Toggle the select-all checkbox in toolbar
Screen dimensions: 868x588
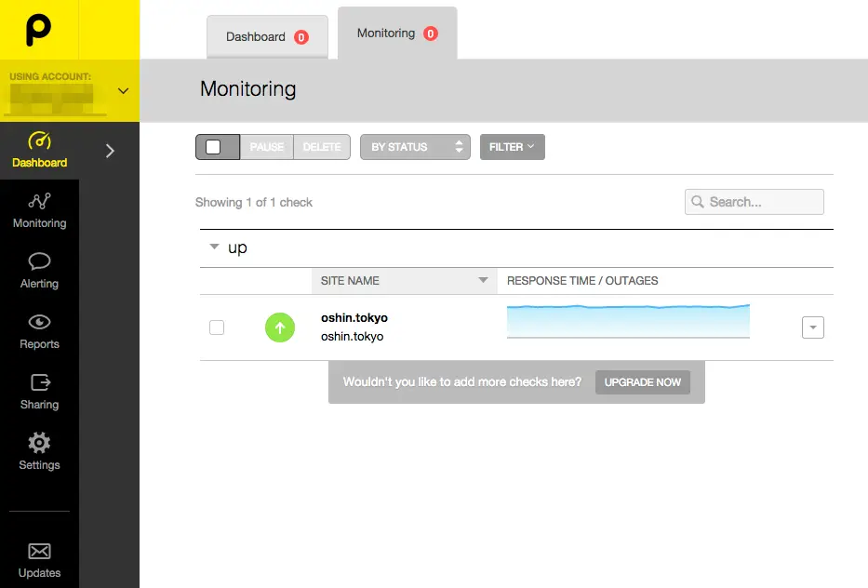tap(213, 147)
